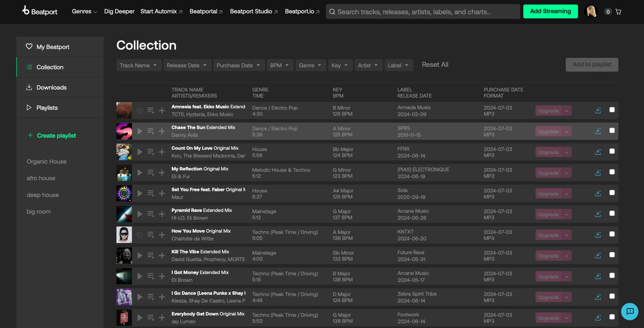Check the row for How You Move
This screenshot has height=328, width=644.
pyautogui.click(x=612, y=234)
